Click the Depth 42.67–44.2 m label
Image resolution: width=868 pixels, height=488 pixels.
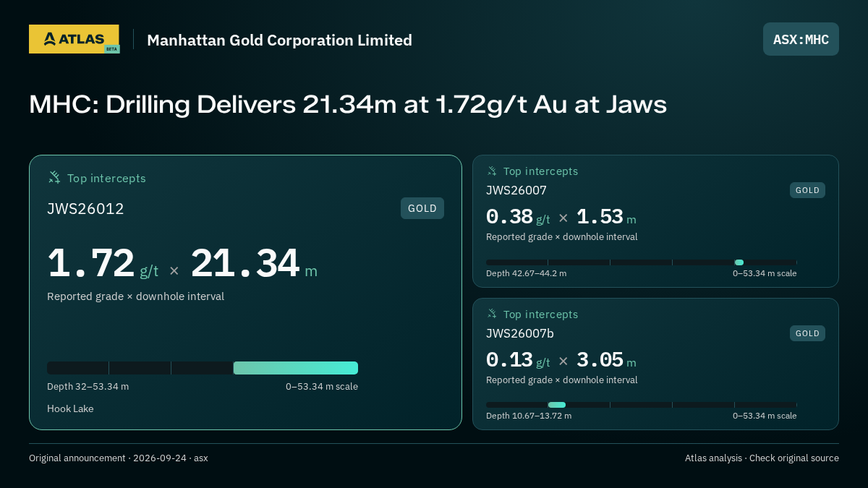[x=526, y=273]
